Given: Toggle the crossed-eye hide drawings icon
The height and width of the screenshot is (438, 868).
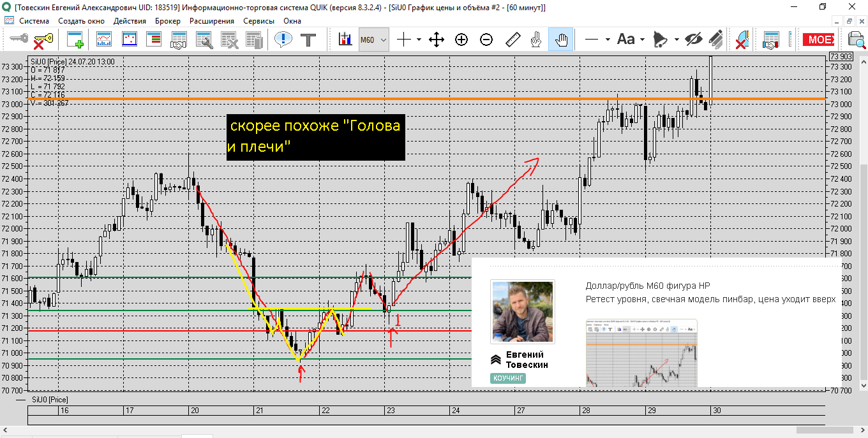Looking at the screenshot, I should point(694,40).
